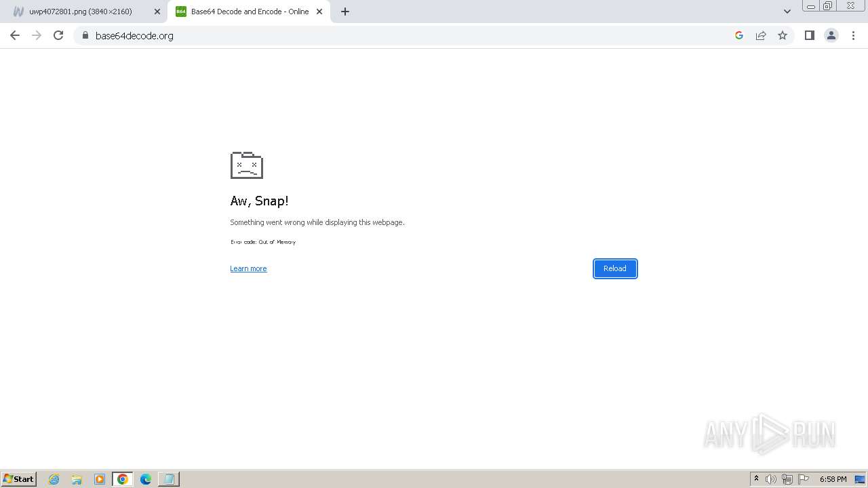Bookmark this tab with star icon
The width and height of the screenshot is (868, 488).
pos(783,35)
